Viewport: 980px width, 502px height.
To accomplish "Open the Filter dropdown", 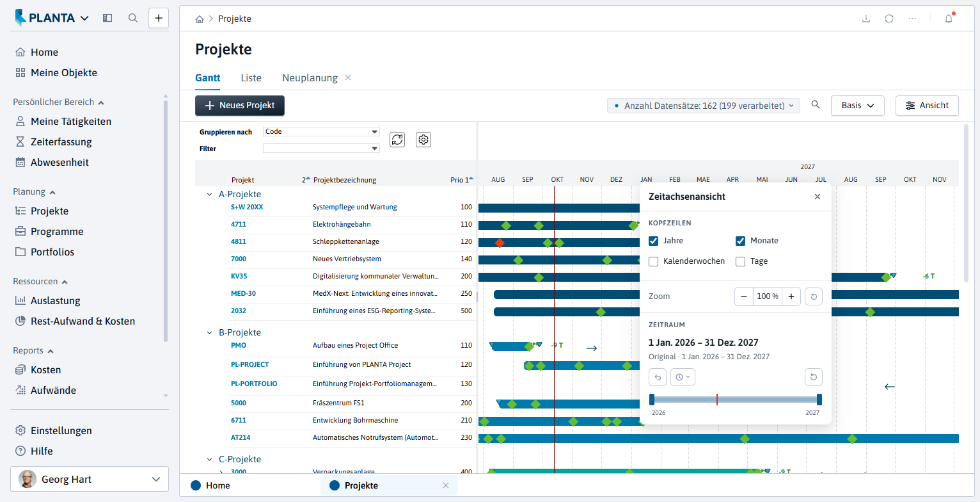I will 321,149.
